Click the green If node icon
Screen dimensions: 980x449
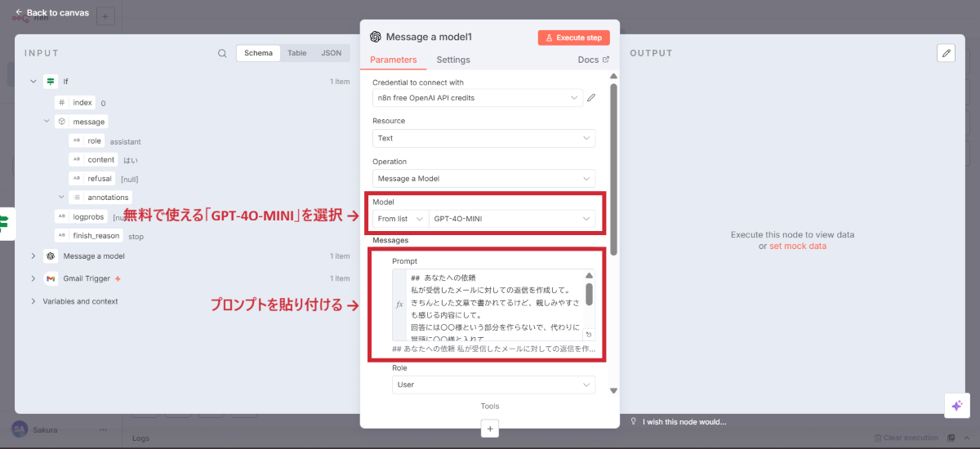pyautogui.click(x=51, y=82)
